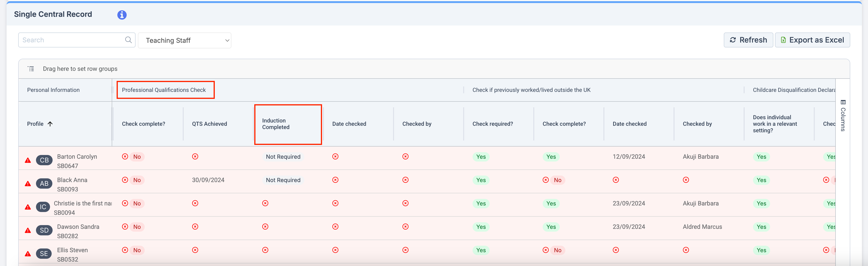Open Christie's profile name link

pos(82,203)
